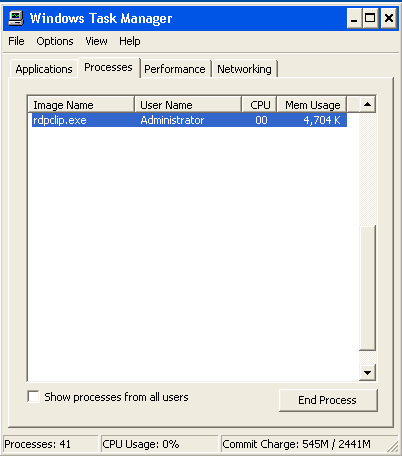Maximize the Task Manager window
402x456 pixels.
point(370,18)
